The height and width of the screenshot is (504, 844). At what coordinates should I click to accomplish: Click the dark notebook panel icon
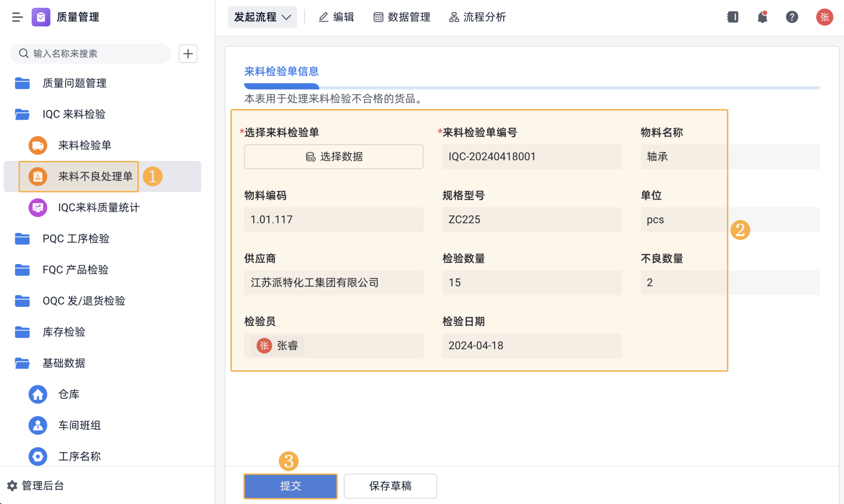click(733, 17)
